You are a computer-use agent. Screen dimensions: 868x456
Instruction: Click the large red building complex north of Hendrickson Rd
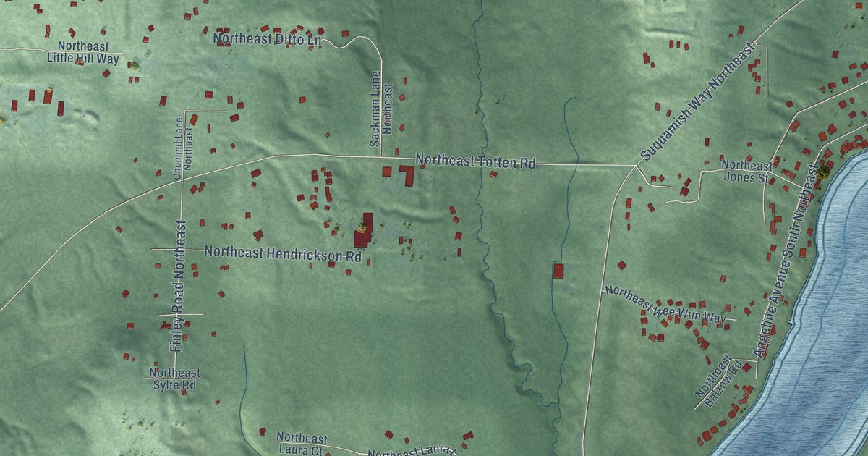363,230
